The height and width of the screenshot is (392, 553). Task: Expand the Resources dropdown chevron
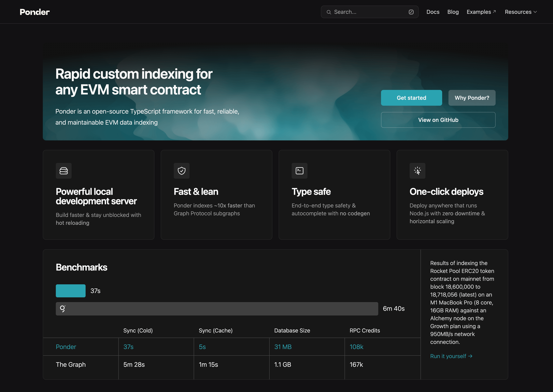(535, 12)
